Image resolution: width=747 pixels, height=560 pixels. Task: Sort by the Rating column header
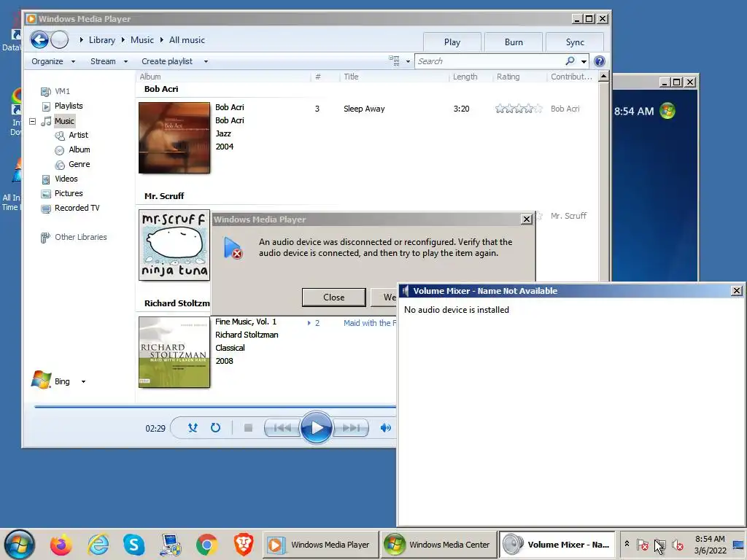point(508,77)
